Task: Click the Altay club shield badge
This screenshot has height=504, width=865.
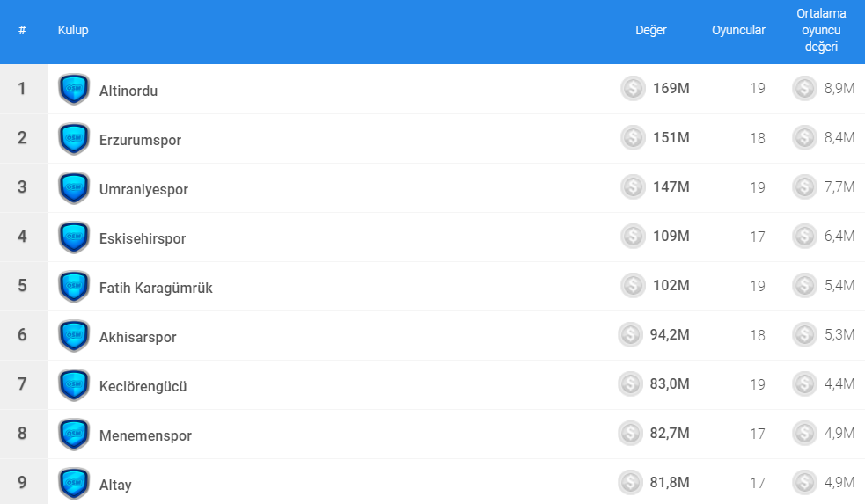Action: coord(74,484)
